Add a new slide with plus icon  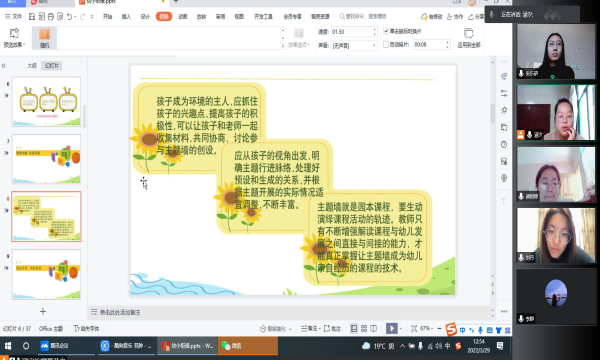(43, 311)
